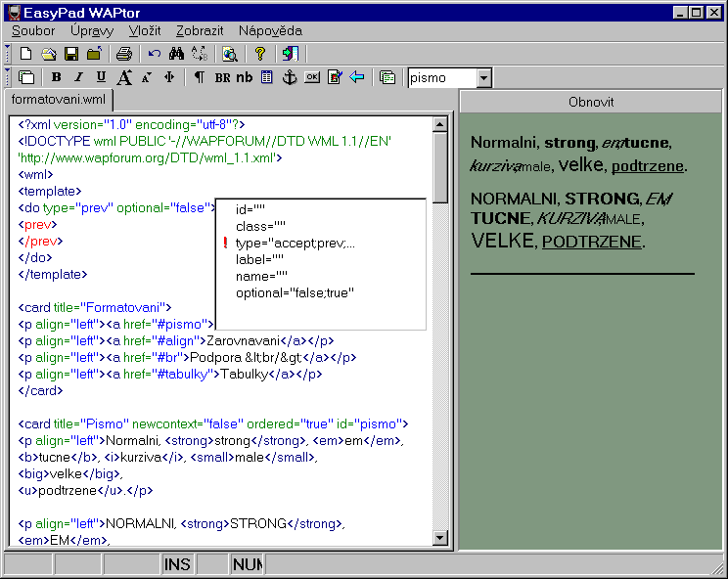Open Find with the binoculars icon
The image size is (728, 579).
[x=176, y=54]
